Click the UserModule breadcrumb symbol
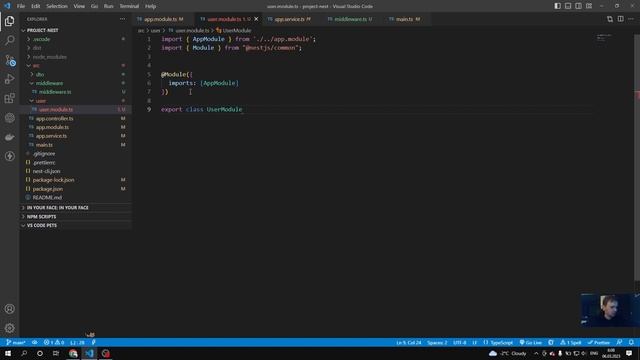This screenshot has height=360, width=640. 234,31
